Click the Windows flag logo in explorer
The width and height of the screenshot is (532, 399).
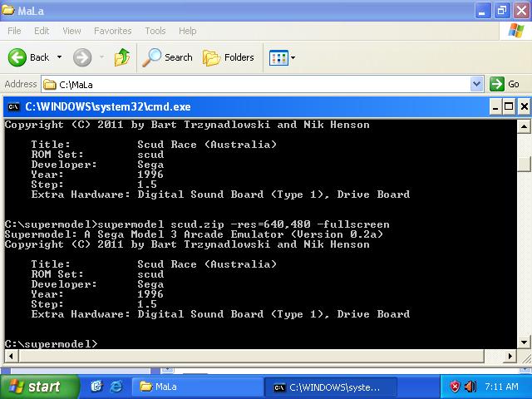(x=515, y=31)
